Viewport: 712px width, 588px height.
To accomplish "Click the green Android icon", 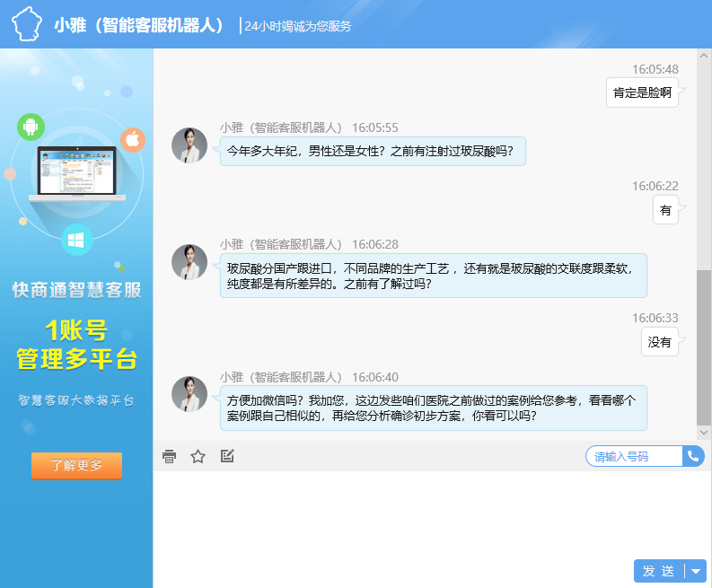I will coord(31,127).
